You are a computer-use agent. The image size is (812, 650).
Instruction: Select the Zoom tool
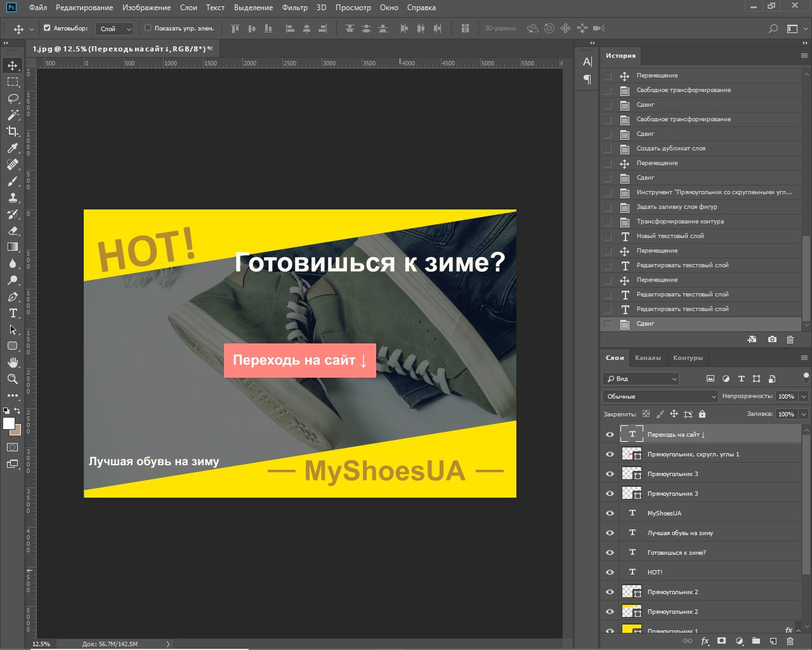(13, 379)
